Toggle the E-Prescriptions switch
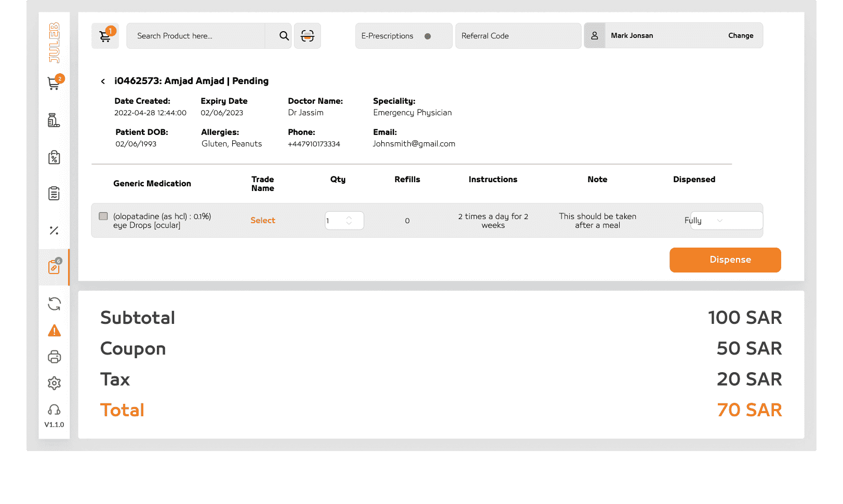Image resolution: width=843 pixels, height=504 pixels. (x=427, y=36)
